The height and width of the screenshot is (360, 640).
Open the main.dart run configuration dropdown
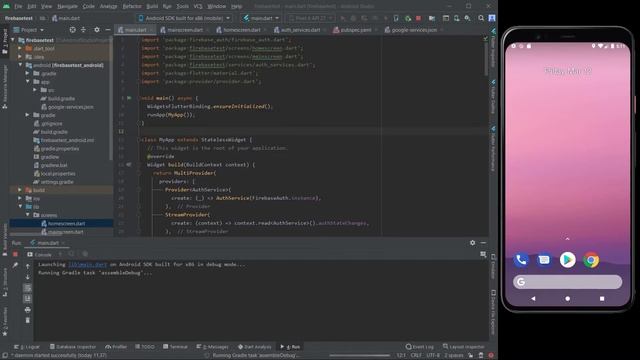click(261, 18)
